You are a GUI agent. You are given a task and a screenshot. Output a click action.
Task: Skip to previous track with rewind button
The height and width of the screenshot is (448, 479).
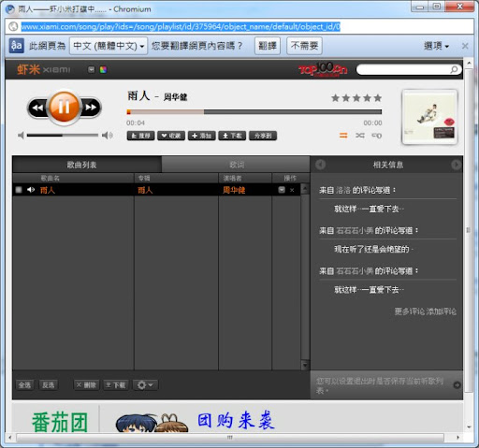pyautogui.click(x=37, y=108)
